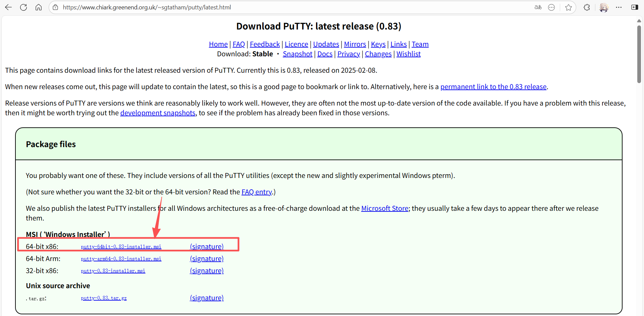Download putty-64bit-0.83-installer.msi
The height and width of the screenshot is (316, 644).
tap(121, 247)
